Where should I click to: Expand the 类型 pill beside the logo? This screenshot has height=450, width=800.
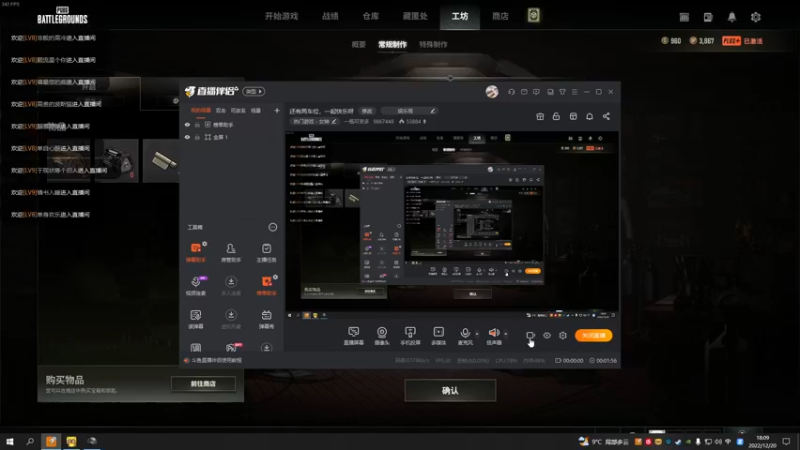pos(254,91)
